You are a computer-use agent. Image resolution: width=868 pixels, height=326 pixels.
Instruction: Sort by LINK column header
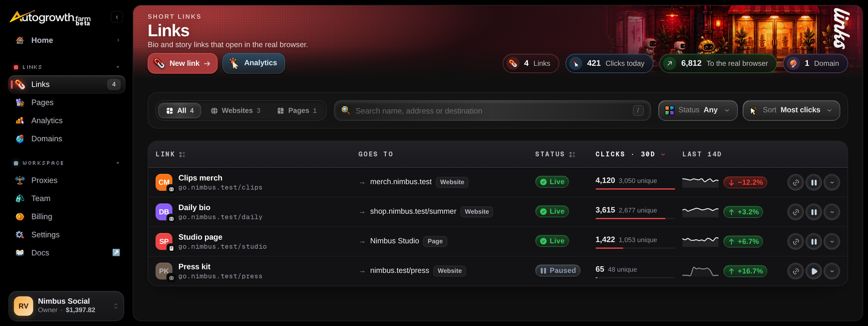[x=170, y=154]
